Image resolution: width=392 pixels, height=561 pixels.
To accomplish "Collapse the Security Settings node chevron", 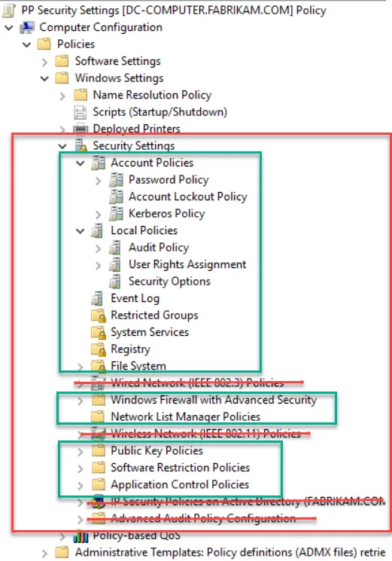I will (x=62, y=146).
